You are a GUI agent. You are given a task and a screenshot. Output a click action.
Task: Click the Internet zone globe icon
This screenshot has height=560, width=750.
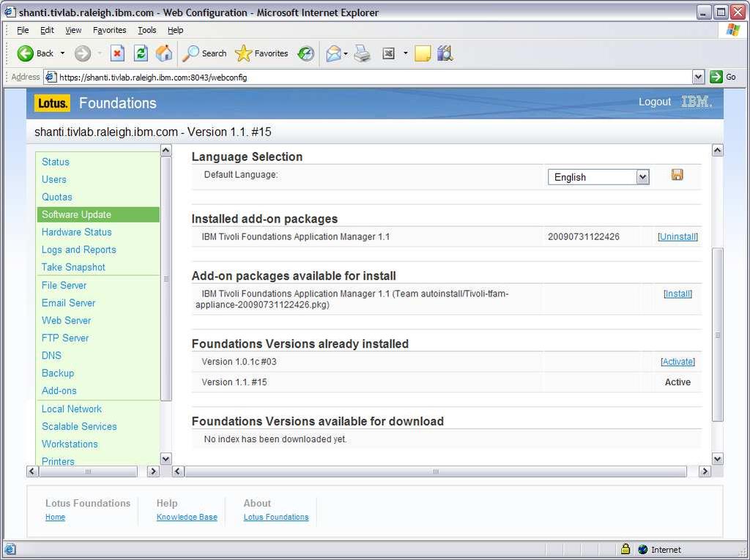(643, 549)
